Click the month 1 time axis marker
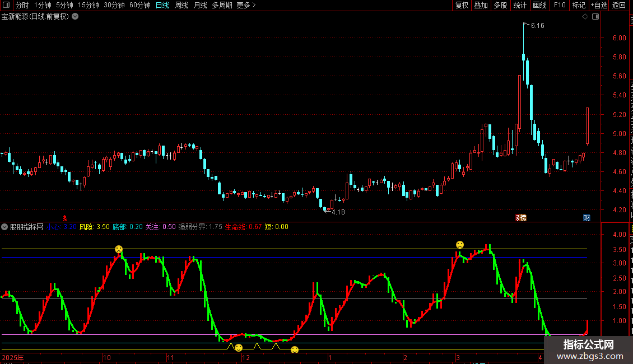633x364 pixels. [330, 358]
